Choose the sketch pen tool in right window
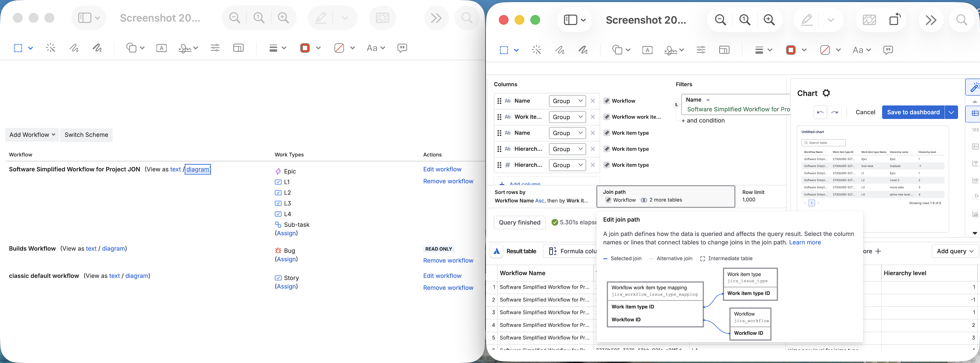 click(x=560, y=50)
